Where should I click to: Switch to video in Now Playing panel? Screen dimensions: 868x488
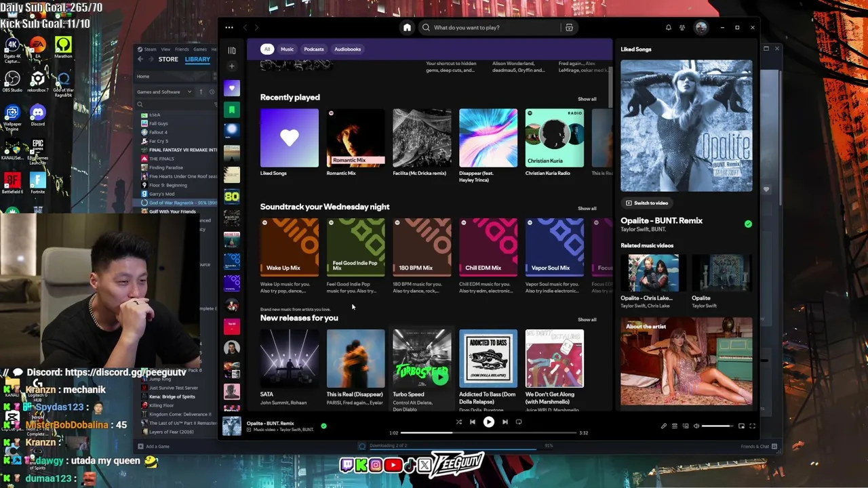(647, 203)
